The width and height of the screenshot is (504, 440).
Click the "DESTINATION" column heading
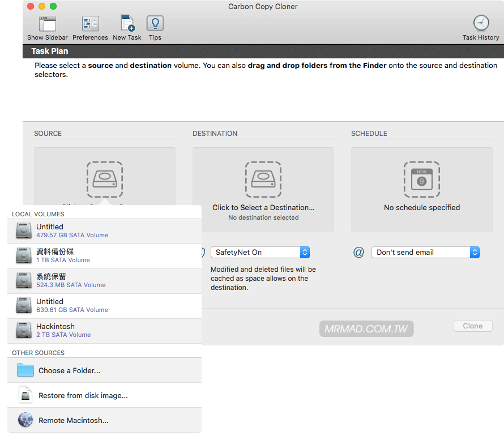pyautogui.click(x=215, y=134)
